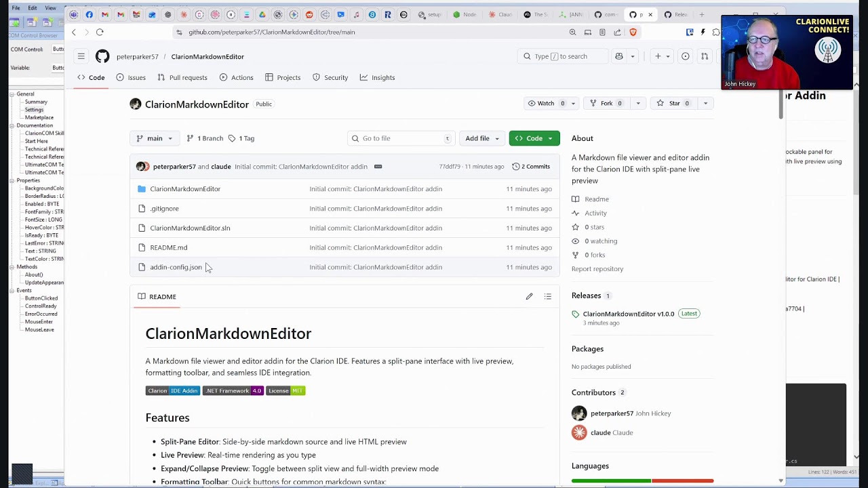Open the issues circle icon in header
Image resolution: width=868 pixels, height=488 pixels.
tap(685, 56)
